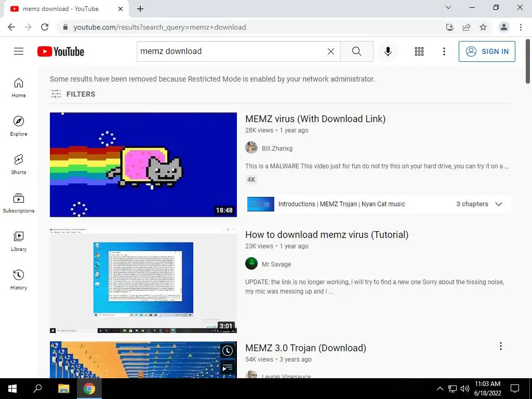The width and height of the screenshot is (532, 399).
Task: Go back with the browser back arrow
Action: [11, 27]
